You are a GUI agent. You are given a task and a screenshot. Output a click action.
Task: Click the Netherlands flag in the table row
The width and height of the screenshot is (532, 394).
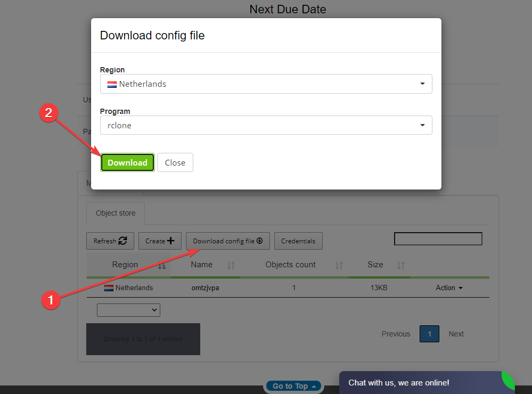(109, 288)
